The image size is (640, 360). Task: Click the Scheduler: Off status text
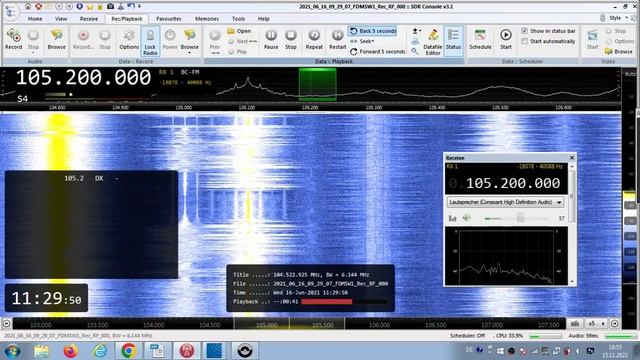click(x=467, y=336)
